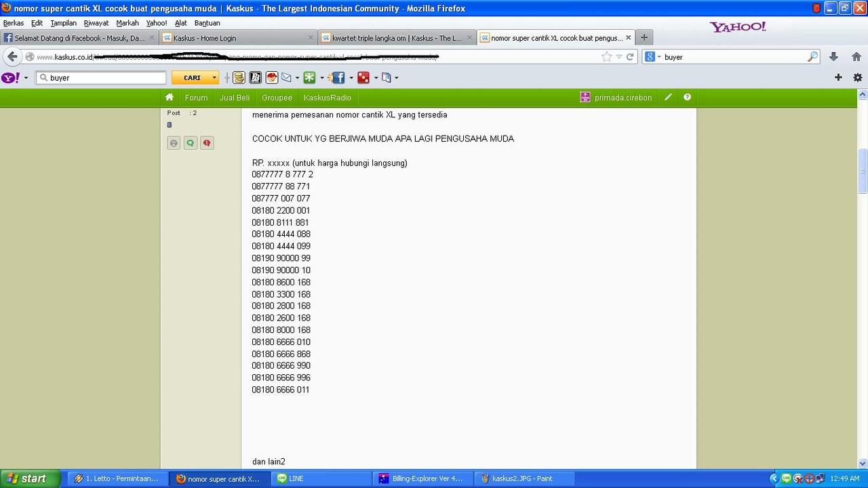Open the Jual Beli link

[235, 98]
